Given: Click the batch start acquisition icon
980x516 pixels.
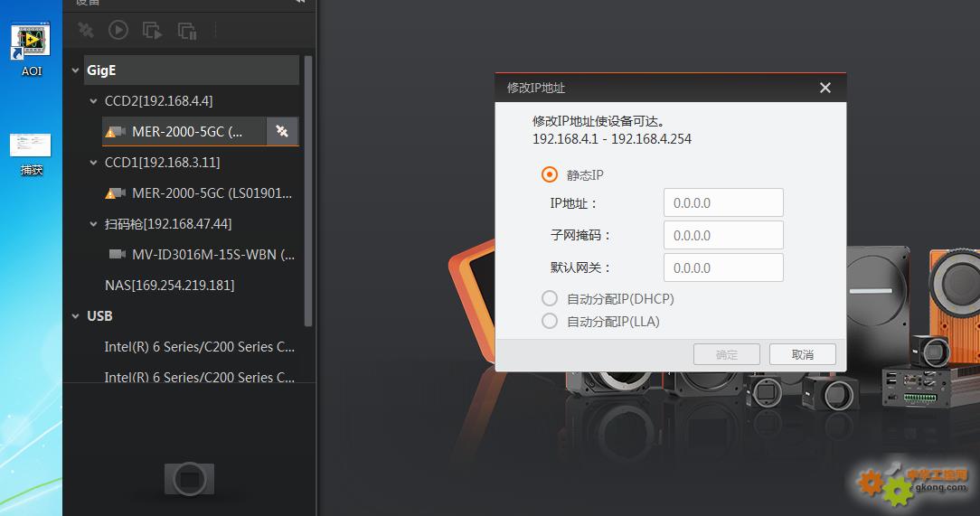Looking at the screenshot, I should (x=152, y=30).
